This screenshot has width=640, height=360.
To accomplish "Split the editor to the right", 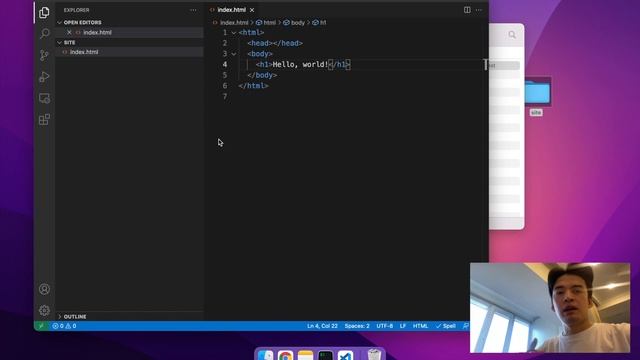I will coord(467,10).
